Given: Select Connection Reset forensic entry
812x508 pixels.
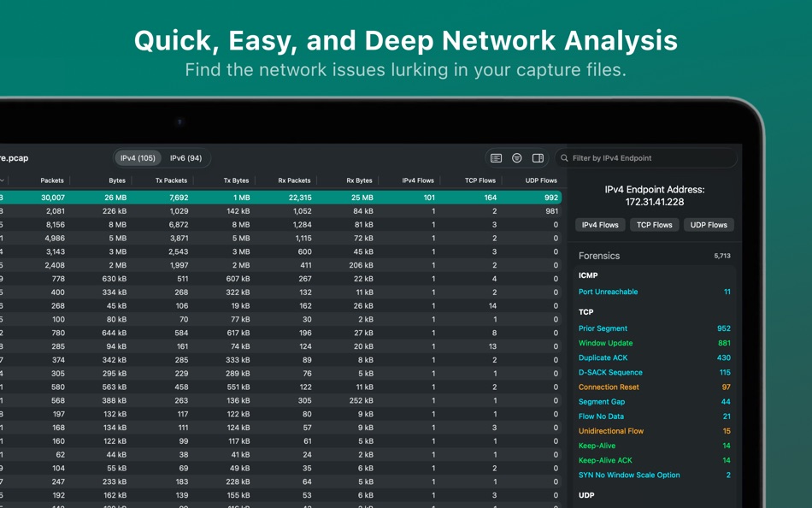Looking at the screenshot, I should (655, 387).
